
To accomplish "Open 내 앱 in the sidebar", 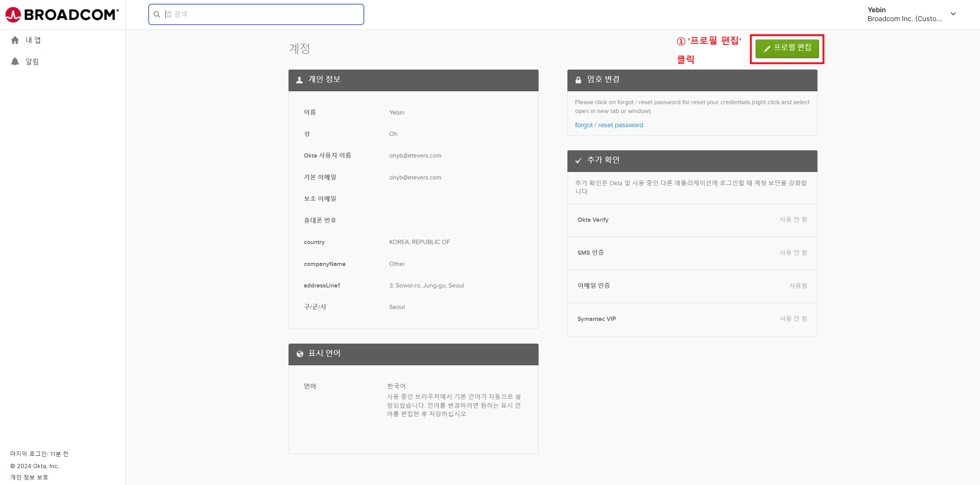I will [33, 40].
